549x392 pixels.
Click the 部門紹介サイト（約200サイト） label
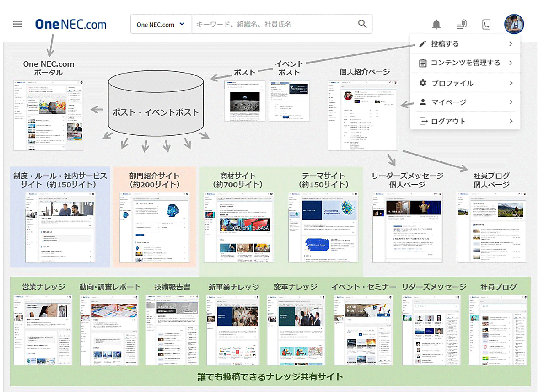tap(154, 180)
